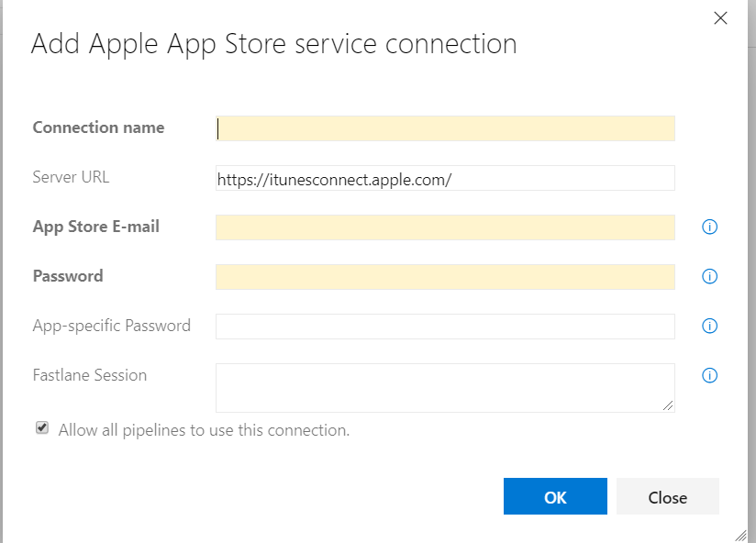The image size is (756, 543).
Task: Click the 'App Store E-mail' label
Action: 96,227
